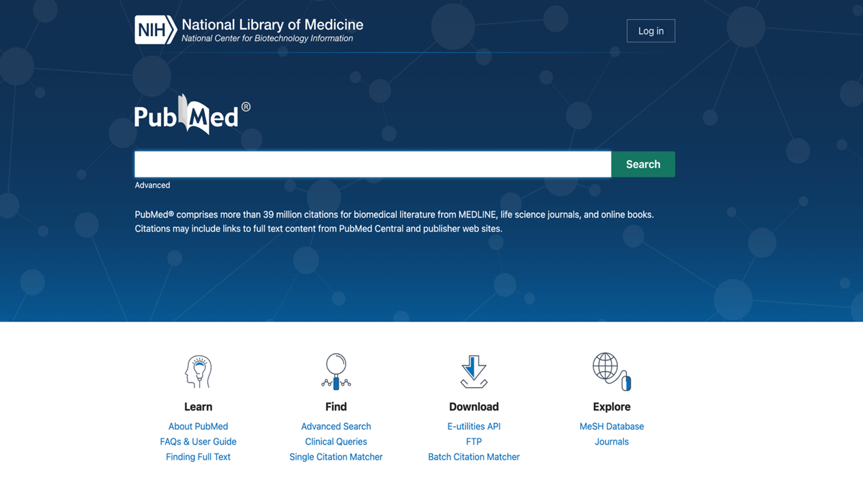Launch the Single Citation Matcher

[336, 457]
